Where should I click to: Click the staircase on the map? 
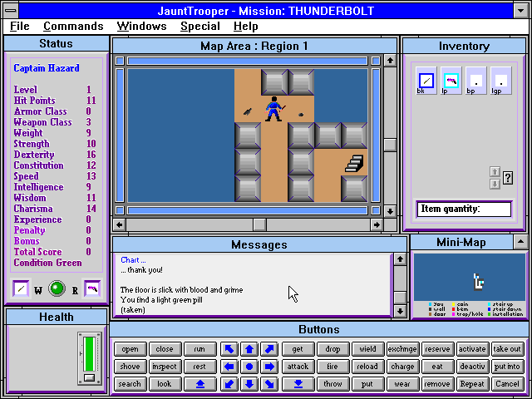pyautogui.click(x=354, y=163)
